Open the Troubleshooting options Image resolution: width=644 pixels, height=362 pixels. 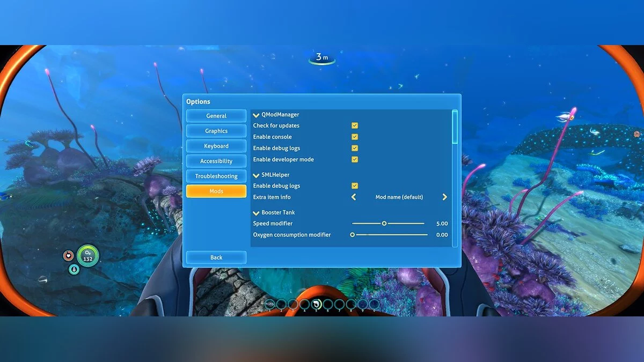coord(216,175)
